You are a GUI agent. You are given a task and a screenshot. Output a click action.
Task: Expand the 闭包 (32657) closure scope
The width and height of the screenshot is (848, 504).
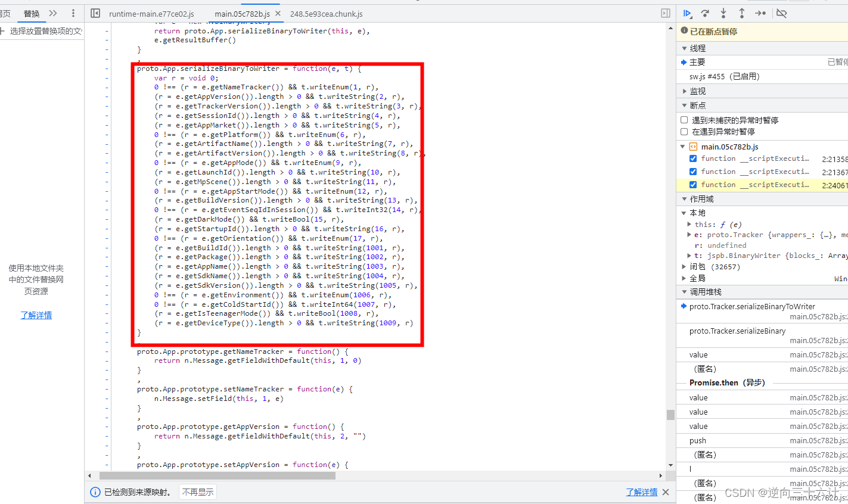tap(684, 267)
